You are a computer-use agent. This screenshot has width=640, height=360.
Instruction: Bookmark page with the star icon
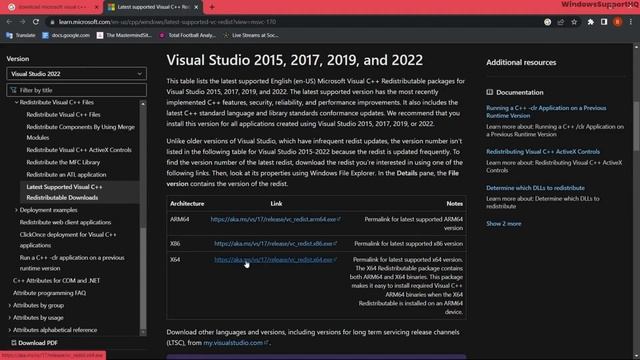click(574, 22)
